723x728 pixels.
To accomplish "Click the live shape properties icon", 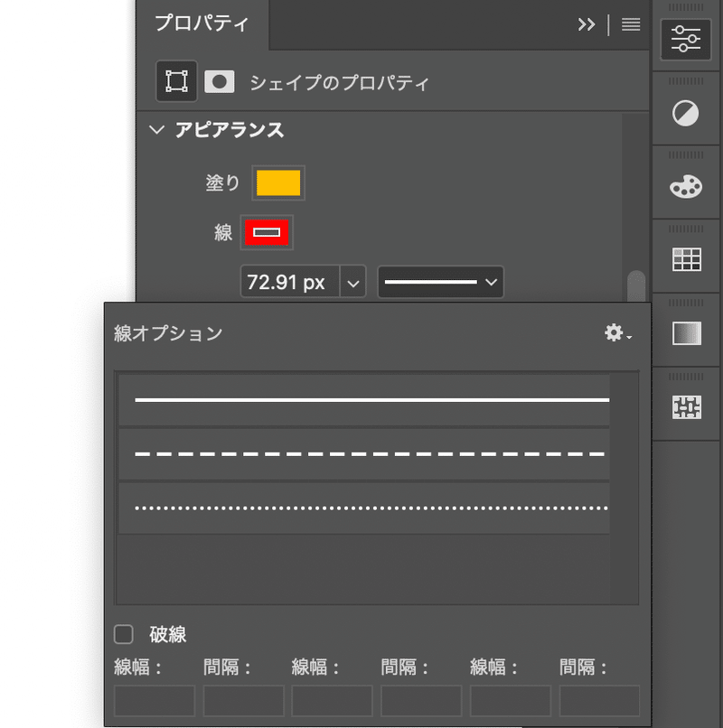I will 176,80.
